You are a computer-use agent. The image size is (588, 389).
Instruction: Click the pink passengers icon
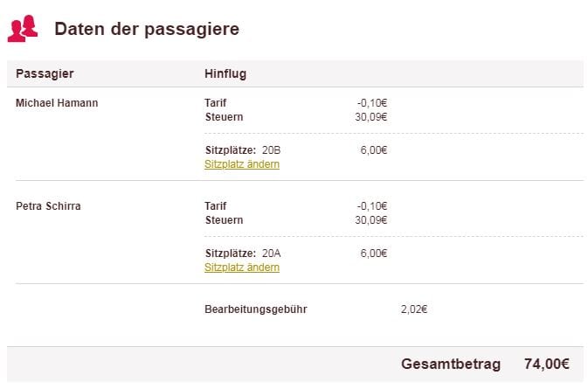pyautogui.click(x=23, y=29)
